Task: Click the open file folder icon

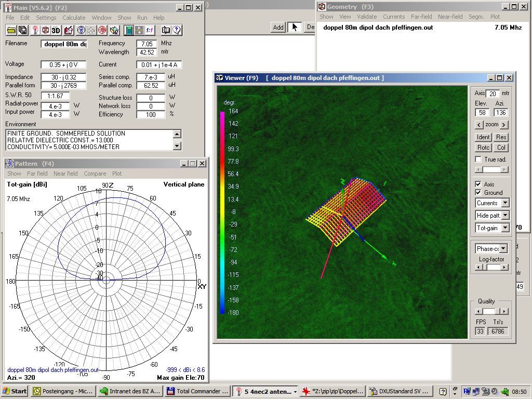Action: coord(11,30)
